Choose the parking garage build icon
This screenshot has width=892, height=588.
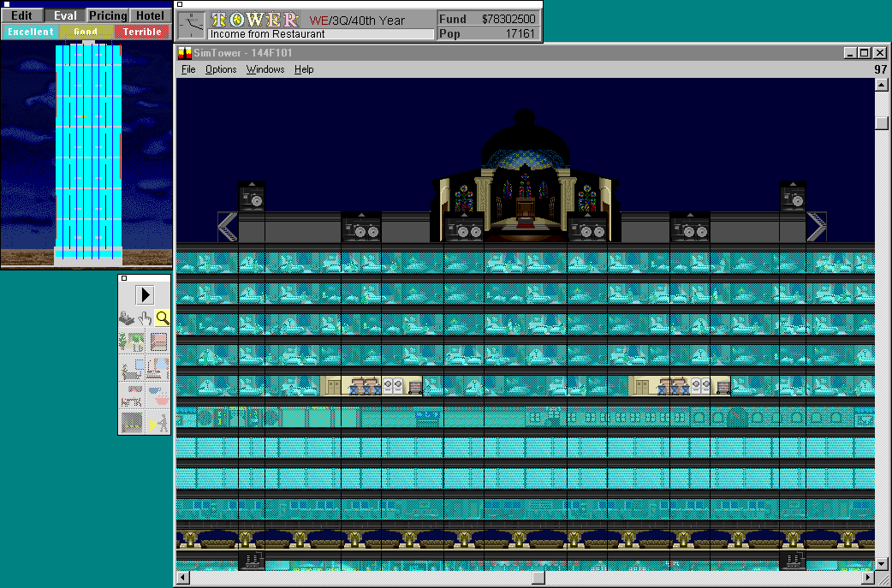pyautogui.click(x=132, y=422)
